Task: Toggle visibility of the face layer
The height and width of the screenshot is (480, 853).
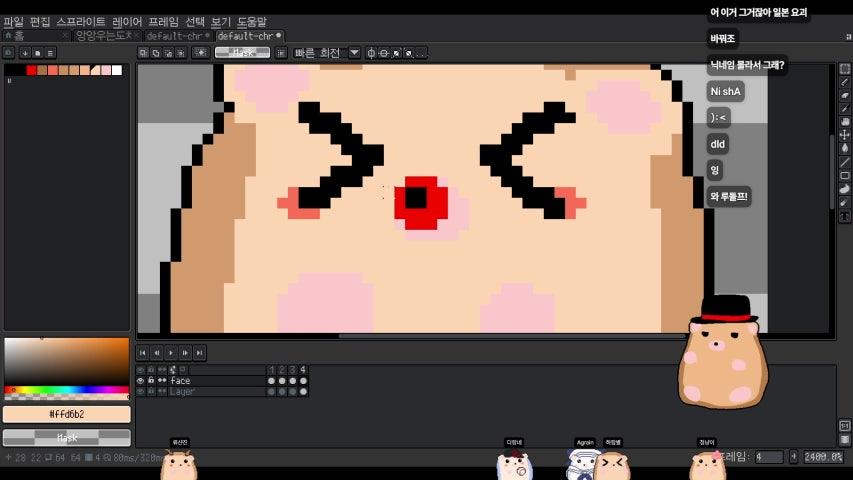Action: (140, 381)
